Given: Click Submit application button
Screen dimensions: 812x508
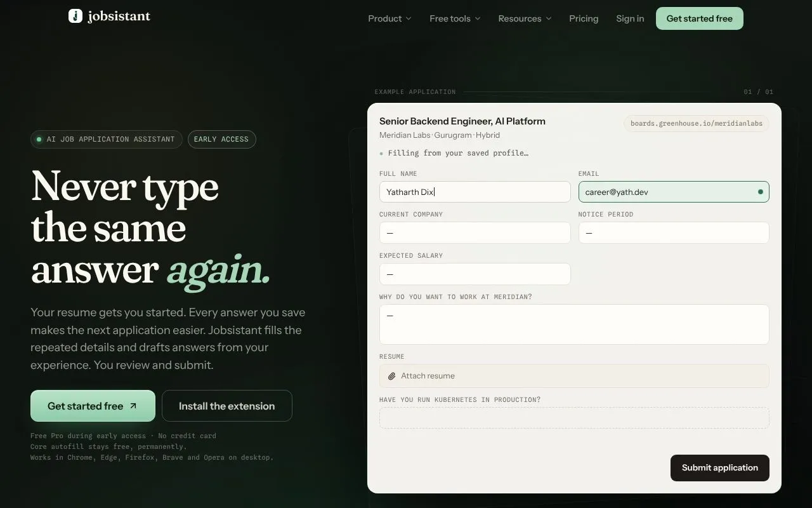Looking at the screenshot, I should pyautogui.click(x=719, y=468).
